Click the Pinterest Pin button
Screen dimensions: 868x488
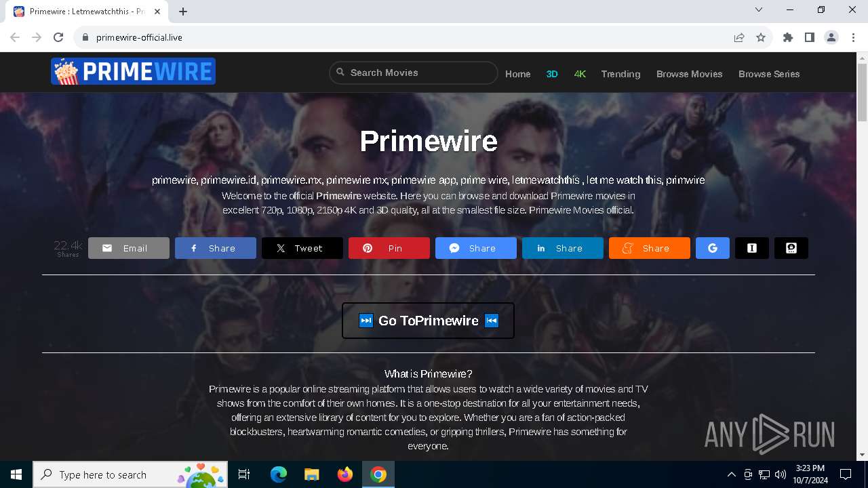(x=389, y=248)
